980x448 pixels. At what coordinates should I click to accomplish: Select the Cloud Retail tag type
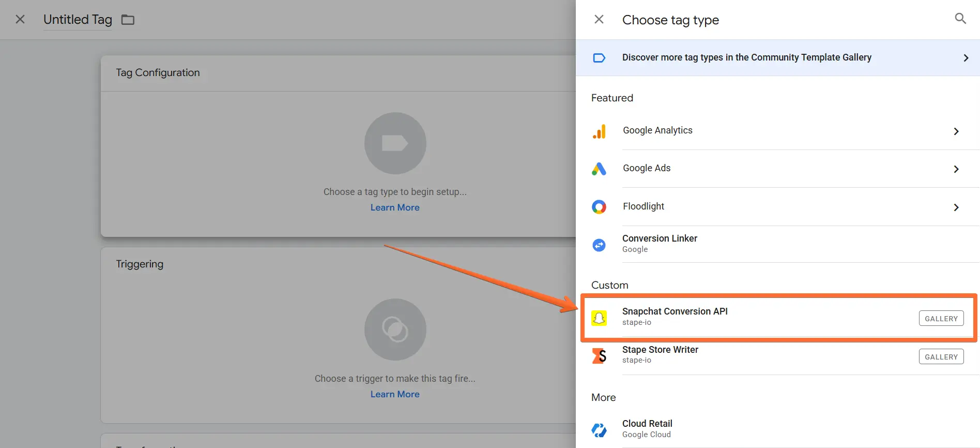[x=778, y=429]
